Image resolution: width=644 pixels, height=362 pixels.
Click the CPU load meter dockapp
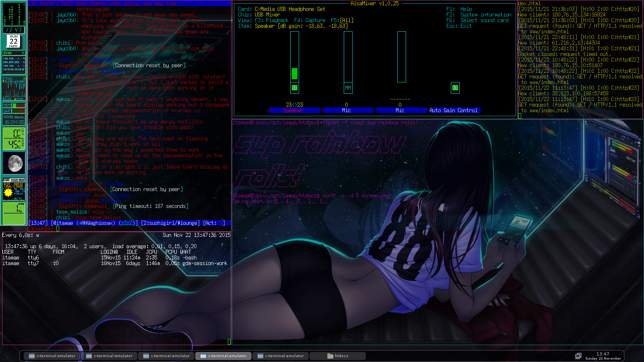(x=14, y=213)
